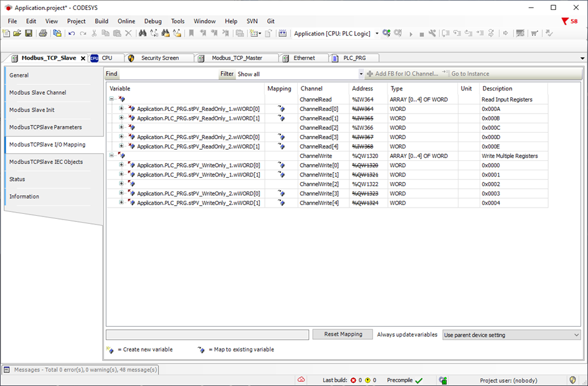Collapse the ChannelRead tree node

[111, 99]
